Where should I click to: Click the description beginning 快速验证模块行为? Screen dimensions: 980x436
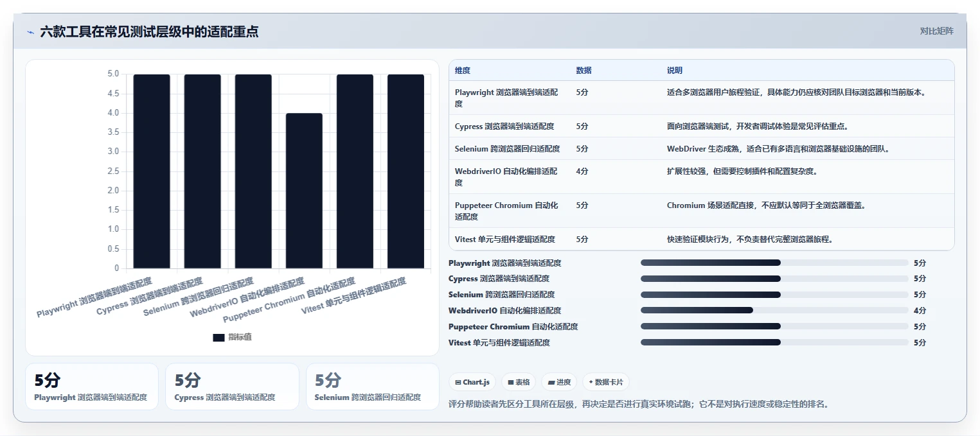750,239
